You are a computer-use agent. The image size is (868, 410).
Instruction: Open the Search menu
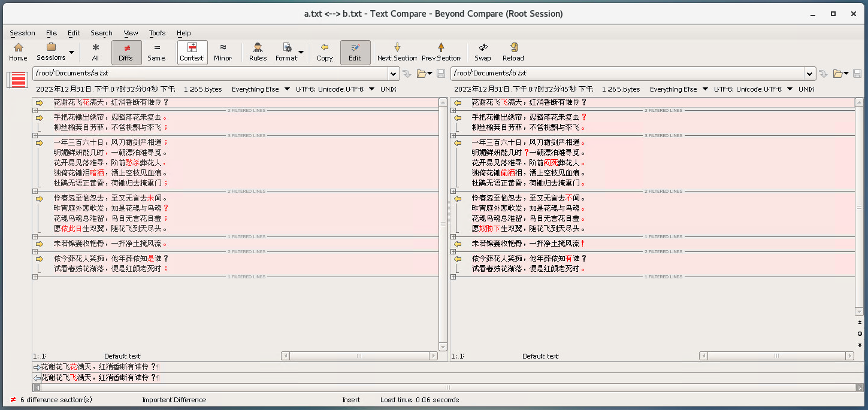coord(101,33)
